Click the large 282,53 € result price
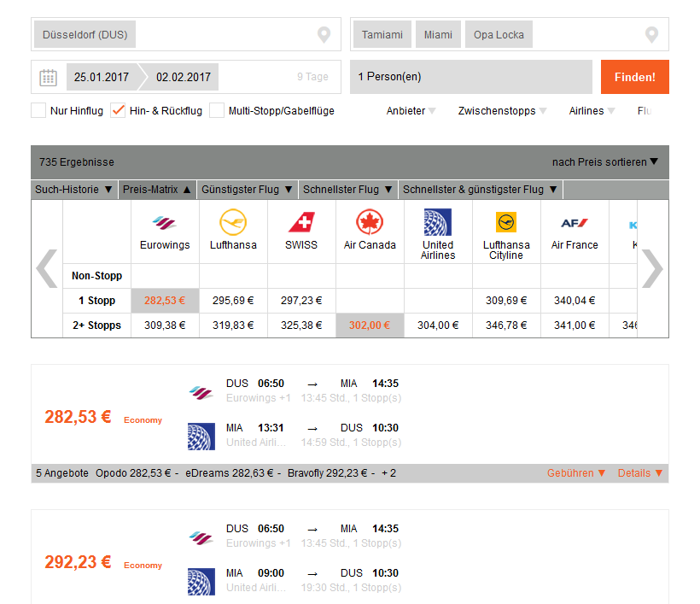 pos(78,417)
